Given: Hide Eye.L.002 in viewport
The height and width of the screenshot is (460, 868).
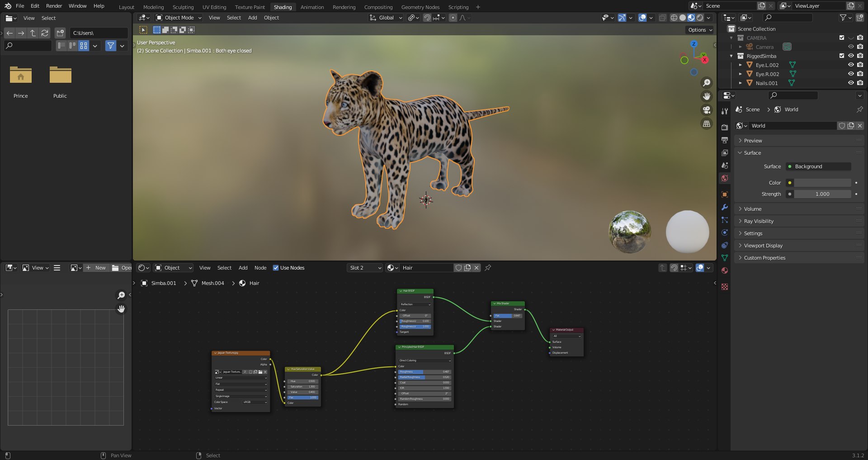Looking at the screenshot, I should click(x=851, y=65).
